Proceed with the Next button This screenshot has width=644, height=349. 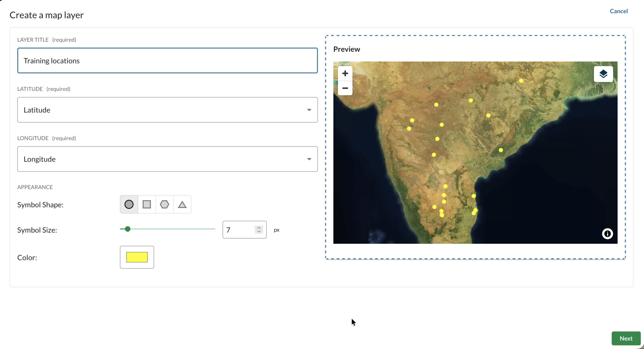(x=626, y=338)
